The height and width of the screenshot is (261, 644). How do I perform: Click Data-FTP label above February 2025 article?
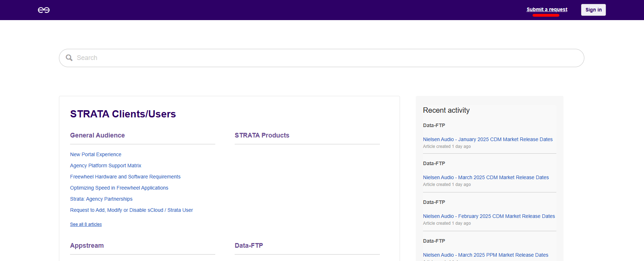click(434, 202)
